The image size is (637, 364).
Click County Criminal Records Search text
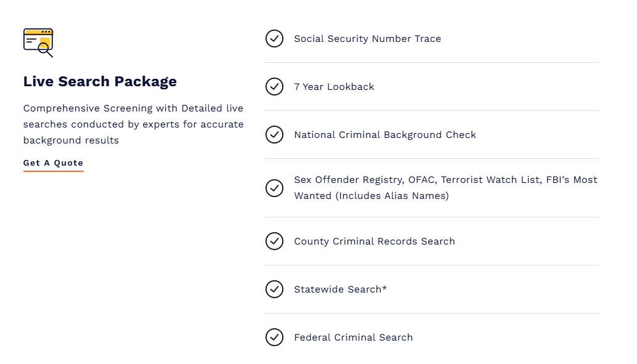pos(374,241)
